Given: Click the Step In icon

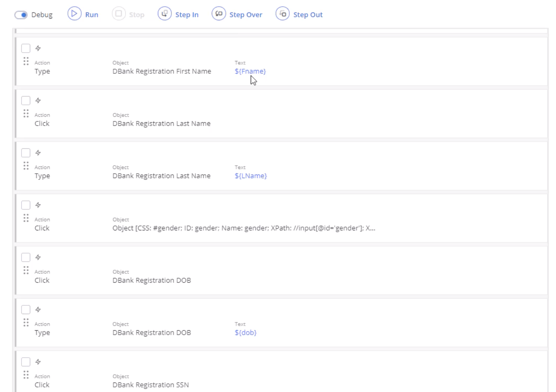Looking at the screenshot, I should 164,14.
